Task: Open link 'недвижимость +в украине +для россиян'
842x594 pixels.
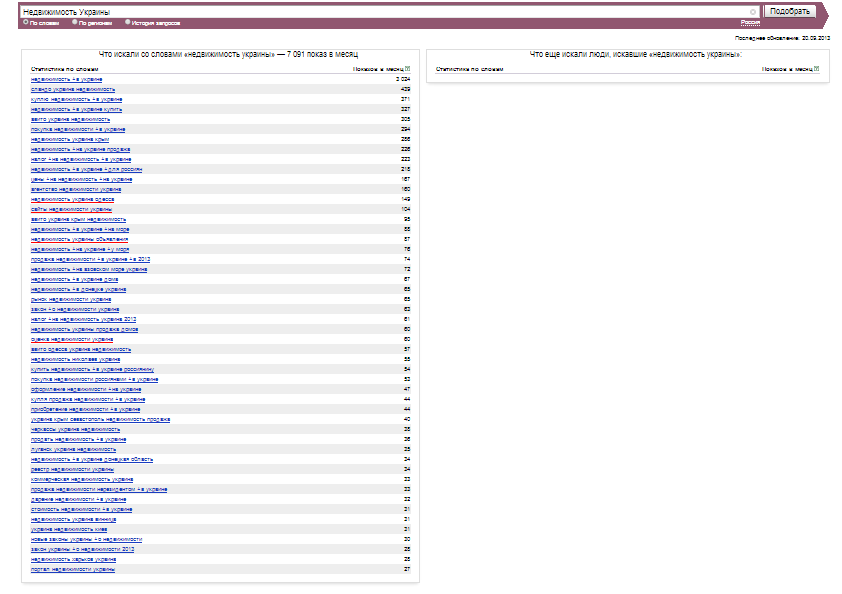Action: tap(86, 170)
